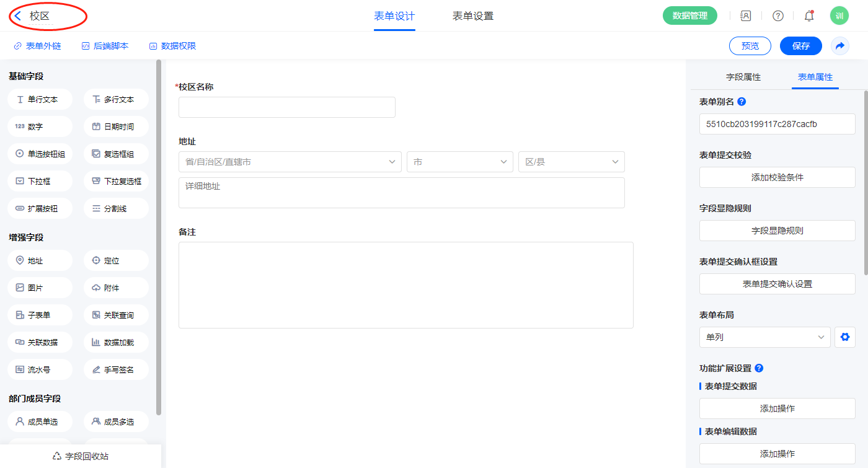Add the 复选框组 field
This screenshot has height=468, width=868.
click(x=116, y=154)
